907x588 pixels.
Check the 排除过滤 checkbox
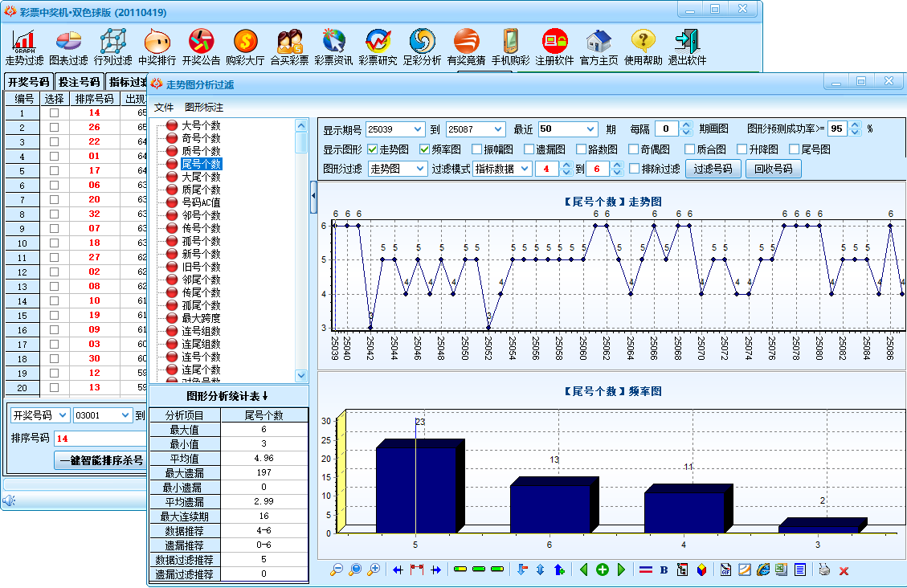[x=635, y=169]
